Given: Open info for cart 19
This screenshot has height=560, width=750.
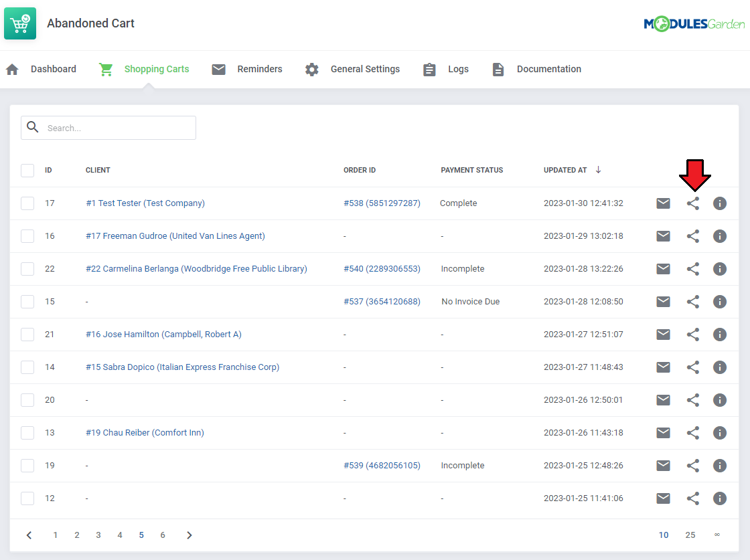Looking at the screenshot, I should pyautogui.click(x=720, y=466).
